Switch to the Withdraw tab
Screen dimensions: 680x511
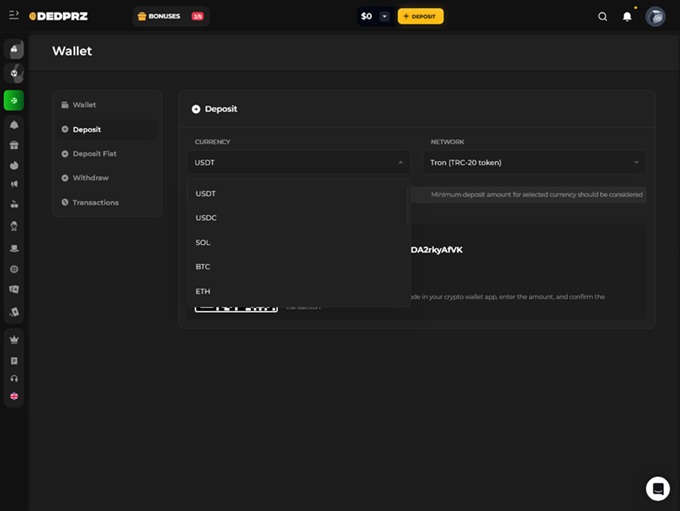click(x=90, y=178)
